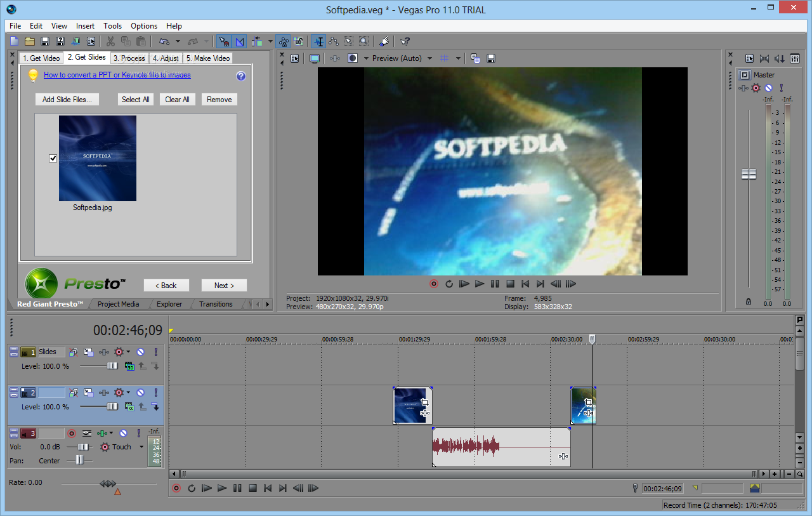This screenshot has width=812, height=516.
Task: Click the Clear All button
Action: (178, 100)
